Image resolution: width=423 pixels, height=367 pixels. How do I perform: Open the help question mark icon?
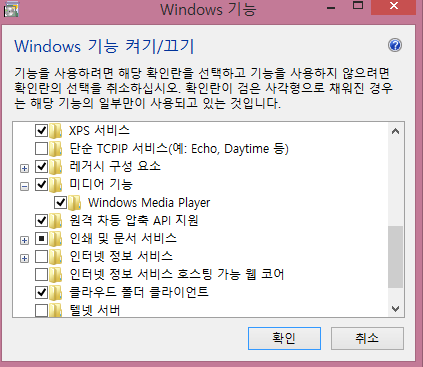pos(395,45)
